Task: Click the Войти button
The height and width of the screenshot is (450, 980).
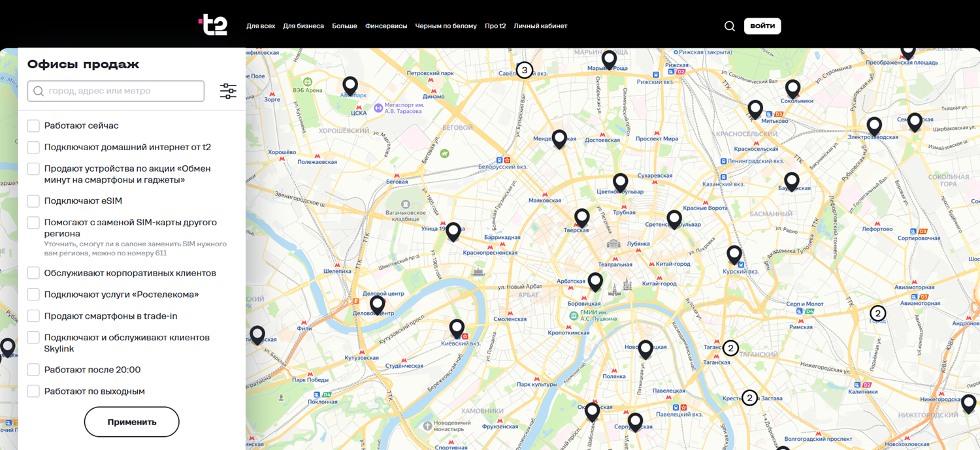Action: coord(762,26)
